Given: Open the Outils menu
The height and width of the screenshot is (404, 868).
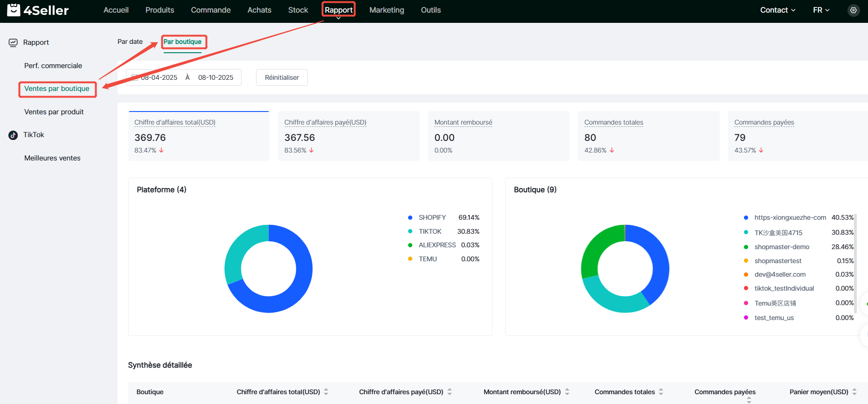Looking at the screenshot, I should click(x=431, y=10).
